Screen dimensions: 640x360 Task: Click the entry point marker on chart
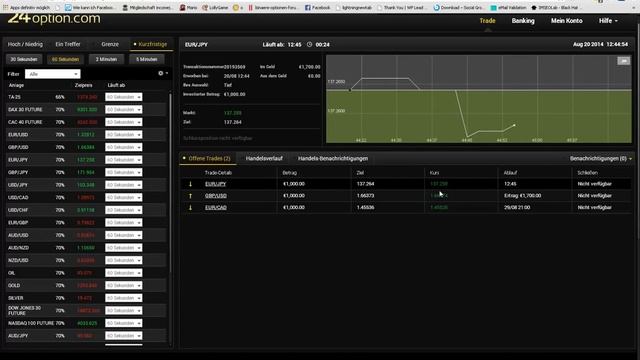(x=350, y=90)
